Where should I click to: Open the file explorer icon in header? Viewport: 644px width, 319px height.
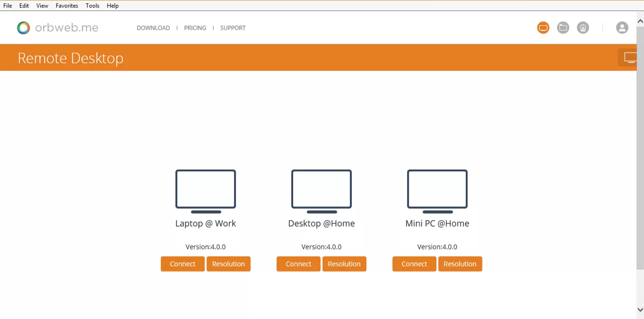[563, 28]
